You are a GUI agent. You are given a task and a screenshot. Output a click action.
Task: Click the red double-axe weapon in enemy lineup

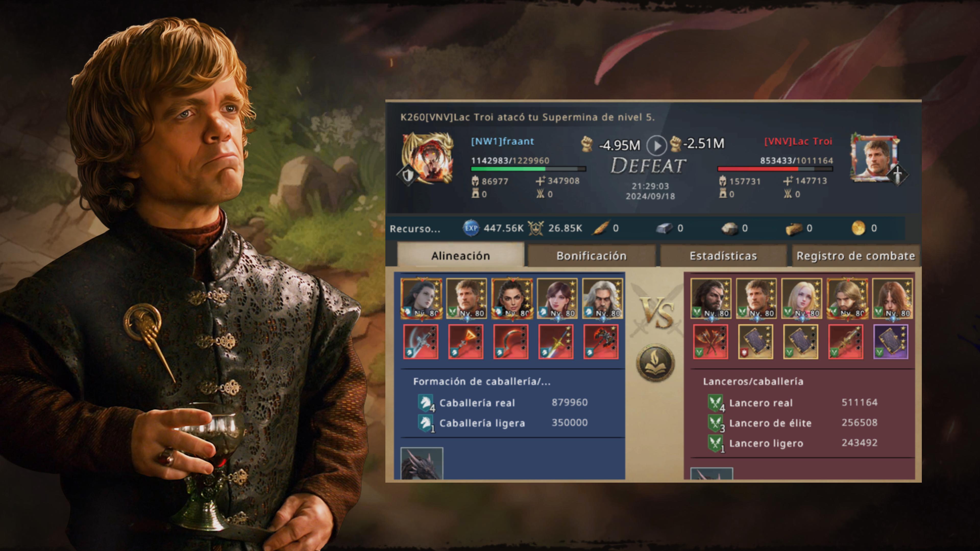coord(710,342)
